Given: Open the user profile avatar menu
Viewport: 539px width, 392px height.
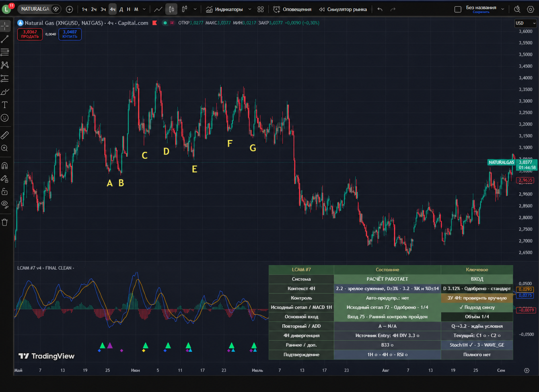Looking at the screenshot, I should click(7, 9).
